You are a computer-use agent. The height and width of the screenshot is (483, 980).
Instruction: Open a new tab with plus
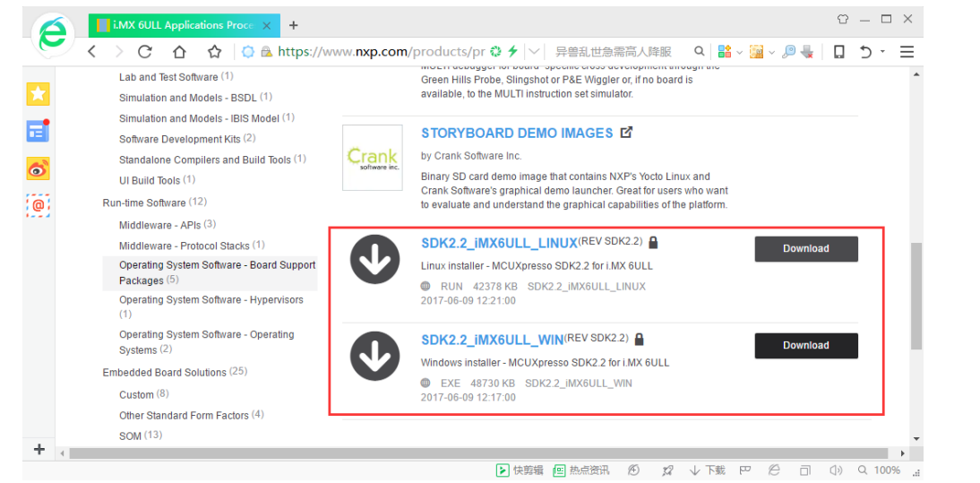(x=293, y=25)
